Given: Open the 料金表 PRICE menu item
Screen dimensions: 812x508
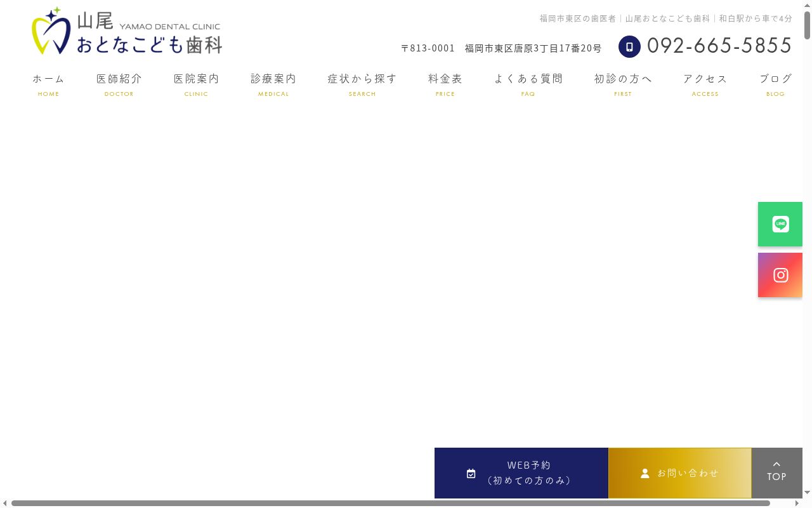Looking at the screenshot, I should [445, 84].
